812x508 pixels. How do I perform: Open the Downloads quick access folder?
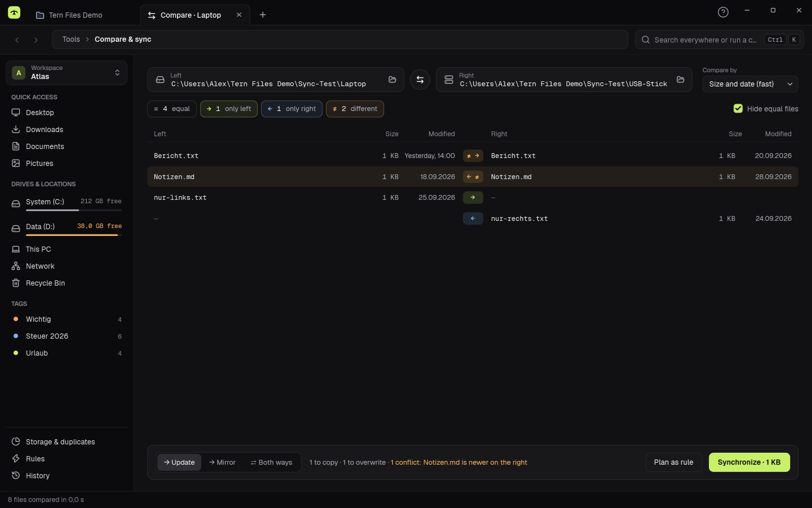pos(66,129)
